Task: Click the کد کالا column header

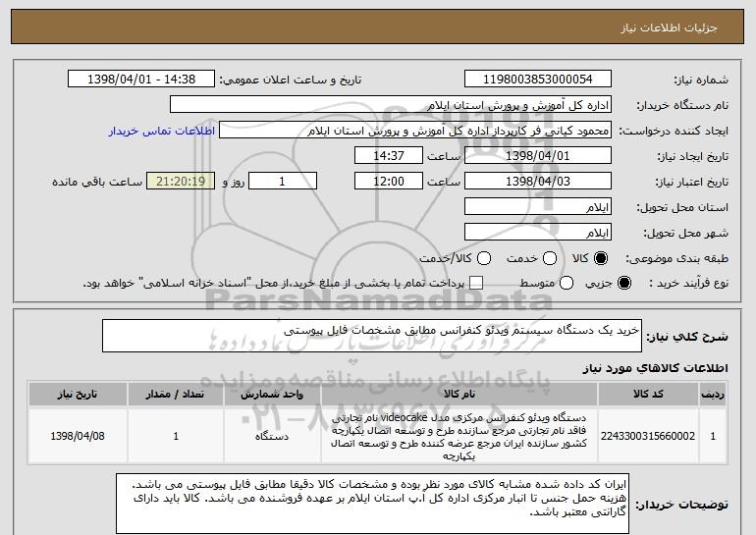Action: (648, 395)
